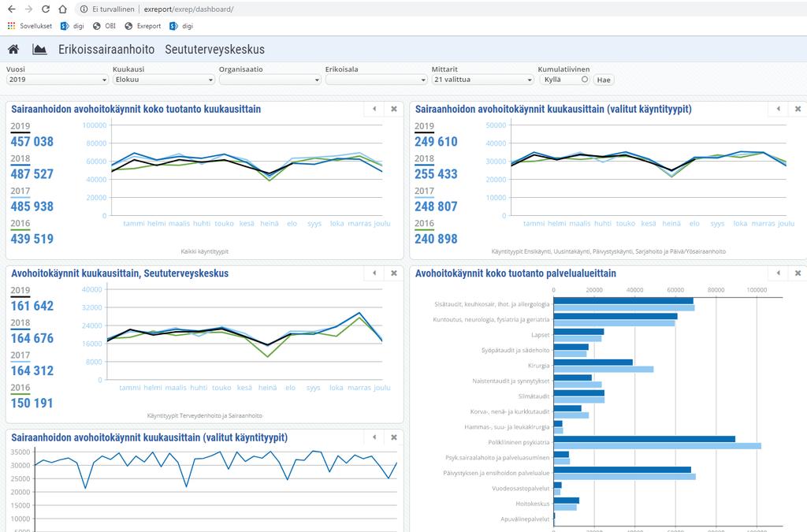Click the 2017 value 248 807
Viewport: 807px width, 532px height.
coord(436,206)
